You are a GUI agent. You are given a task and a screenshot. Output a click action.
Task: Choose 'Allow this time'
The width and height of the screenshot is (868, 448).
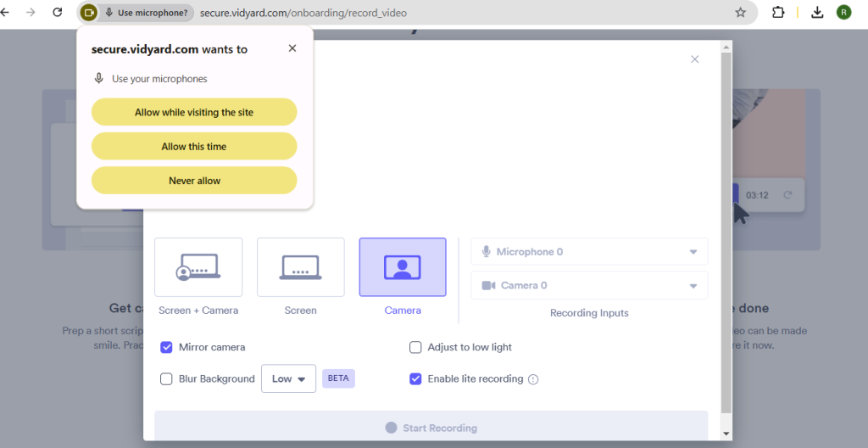coord(194,147)
